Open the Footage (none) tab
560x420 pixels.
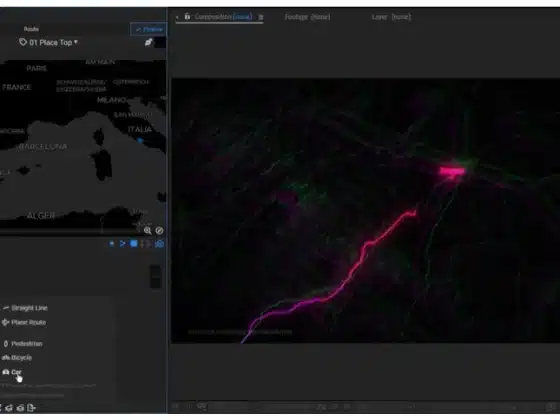coord(307,17)
